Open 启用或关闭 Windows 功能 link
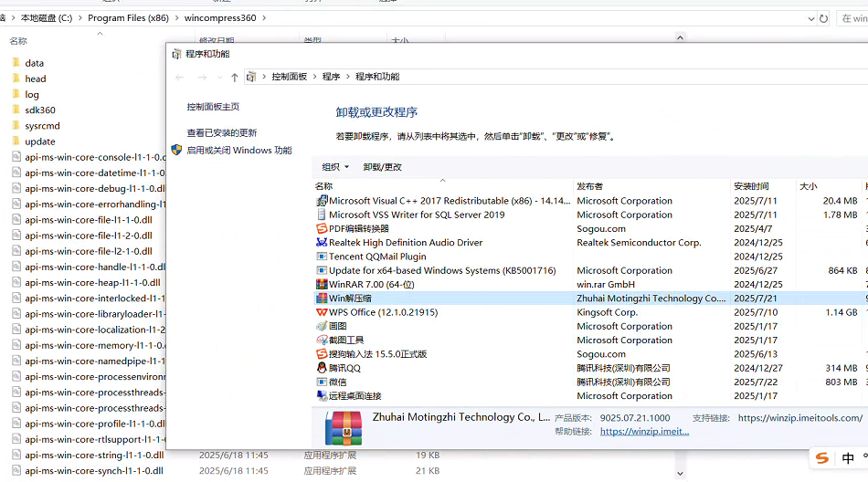Viewport: 868px width, 482px height. (x=239, y=150)
